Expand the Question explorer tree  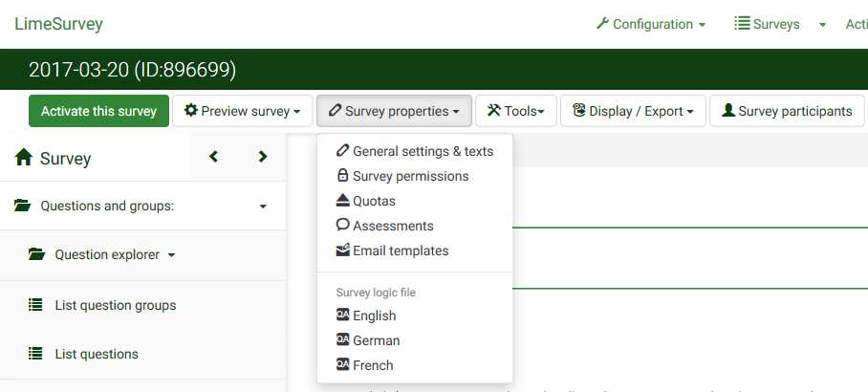[172, 255]
